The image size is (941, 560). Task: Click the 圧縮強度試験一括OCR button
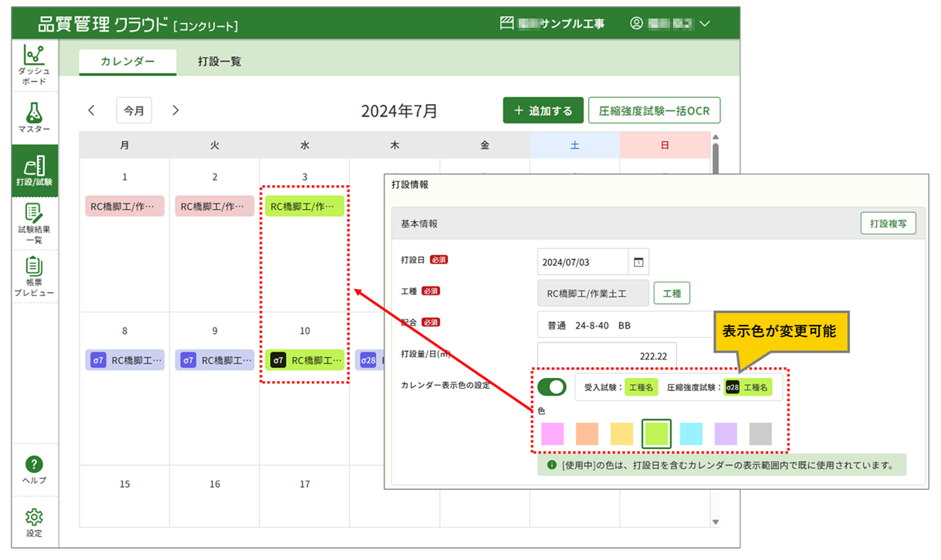654,110
